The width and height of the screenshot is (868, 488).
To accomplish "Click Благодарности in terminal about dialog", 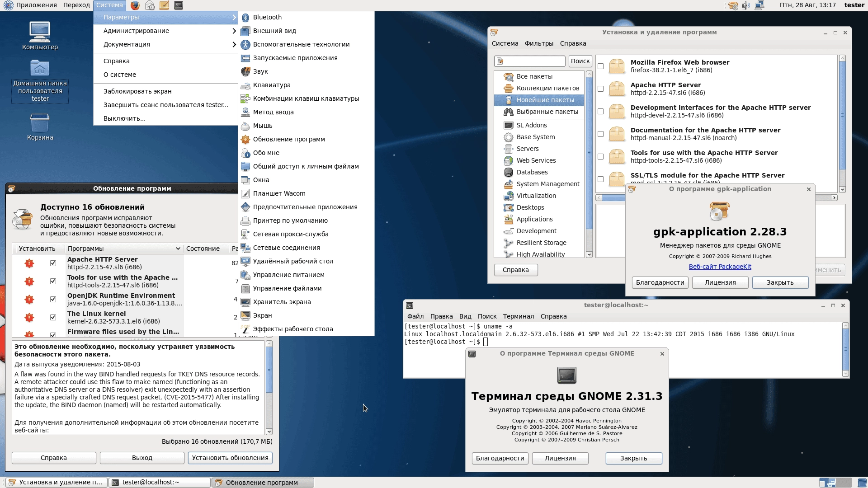I will pos(500,458).
